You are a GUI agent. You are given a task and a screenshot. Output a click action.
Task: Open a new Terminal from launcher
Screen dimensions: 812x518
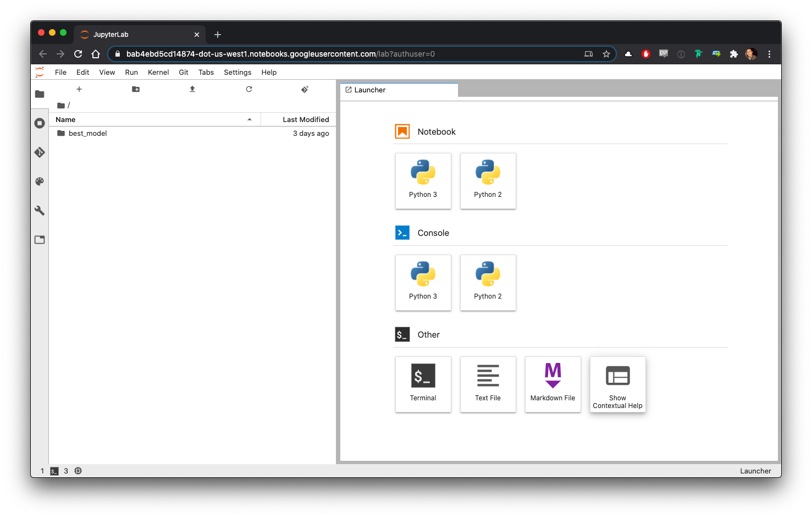click(x=423, y=384)
